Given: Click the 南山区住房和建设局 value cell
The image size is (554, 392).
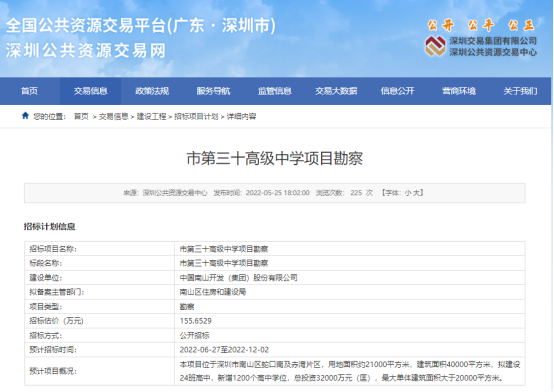Looking at the screenshot, I should [x=349, y=292].
